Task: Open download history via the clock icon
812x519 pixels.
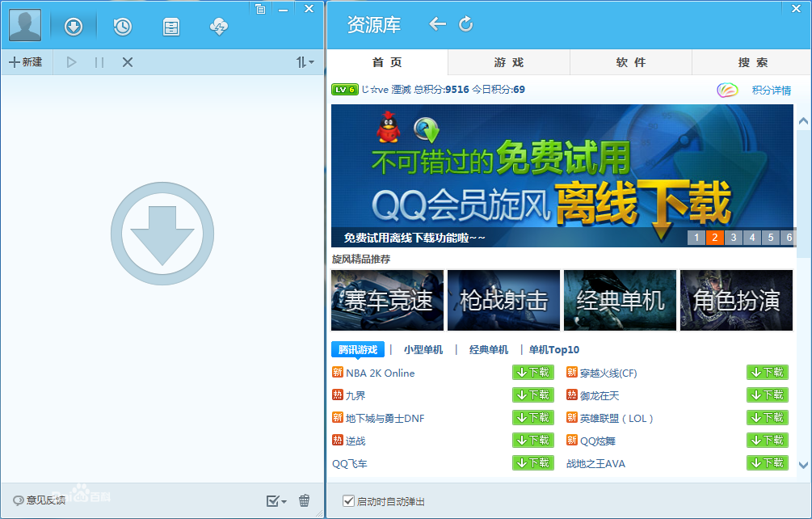Action: coord(122,26)
